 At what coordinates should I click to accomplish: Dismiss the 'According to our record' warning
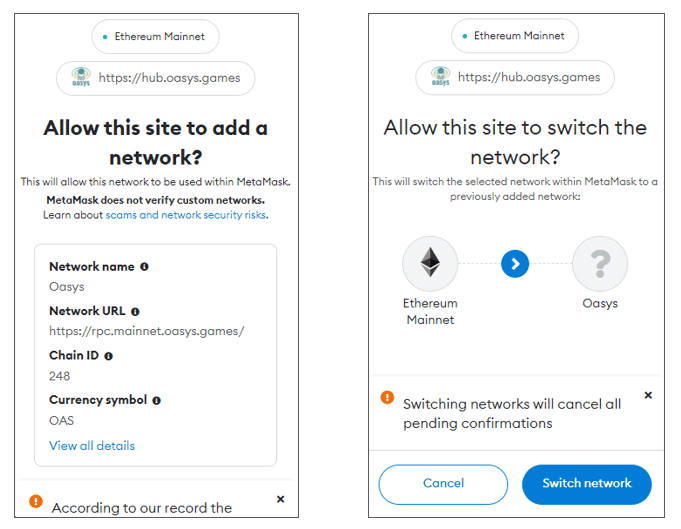pyautogui.click(x=280, y=498)
